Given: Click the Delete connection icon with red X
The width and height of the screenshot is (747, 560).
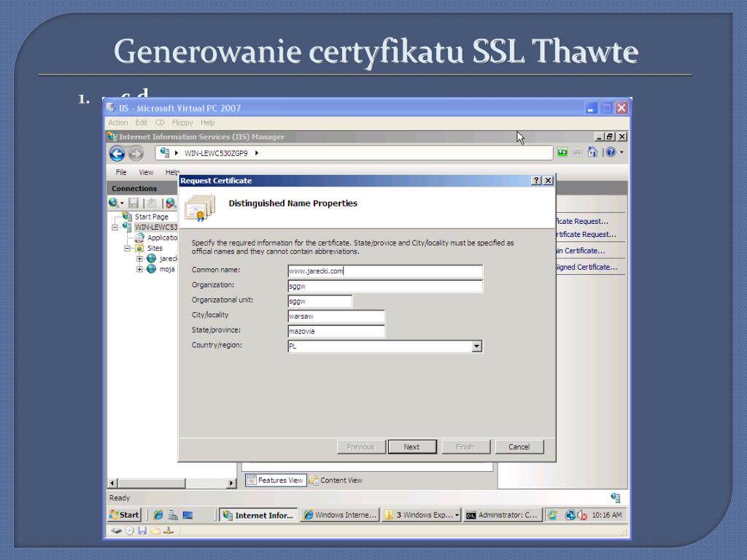Looking at the screenshot, I should coord(171,203).
